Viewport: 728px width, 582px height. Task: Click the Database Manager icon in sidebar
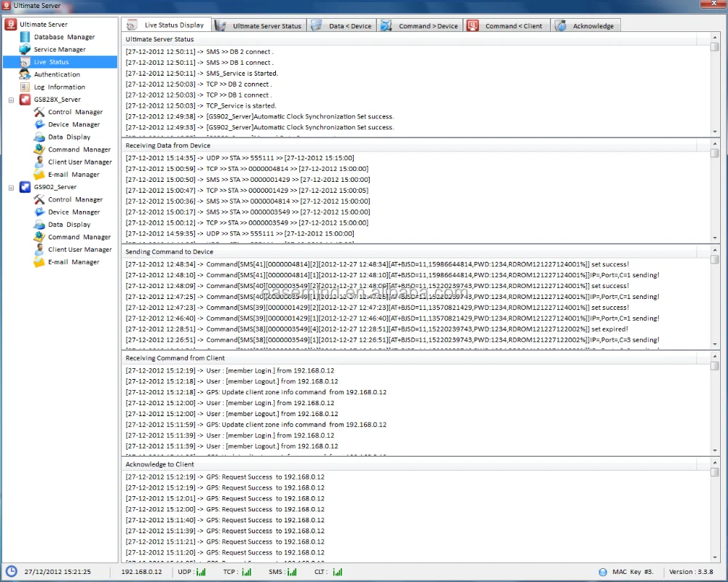(x=25, y=37)
